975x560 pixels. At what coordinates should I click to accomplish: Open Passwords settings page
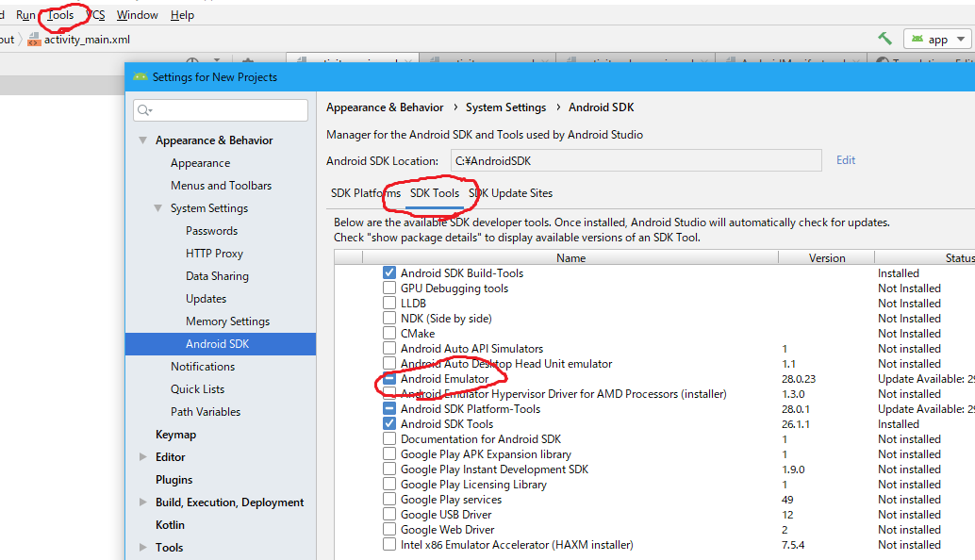pyautogui.click(x=211, y=231)
